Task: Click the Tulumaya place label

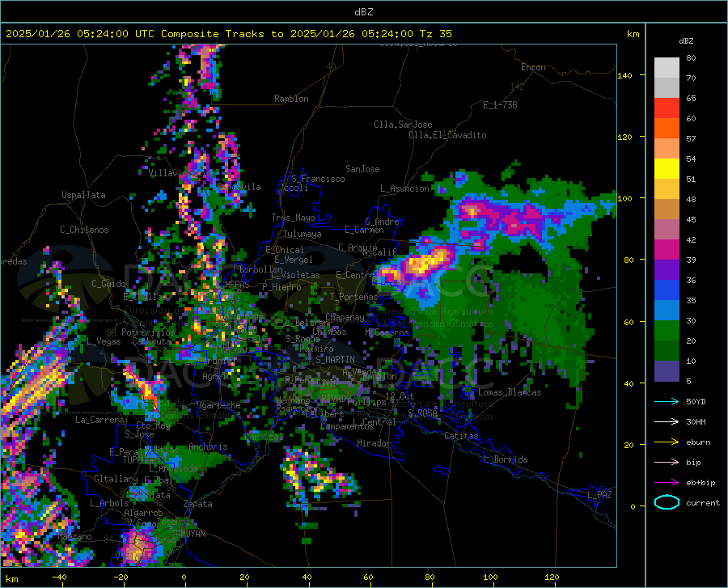Action: coord(303,234)
